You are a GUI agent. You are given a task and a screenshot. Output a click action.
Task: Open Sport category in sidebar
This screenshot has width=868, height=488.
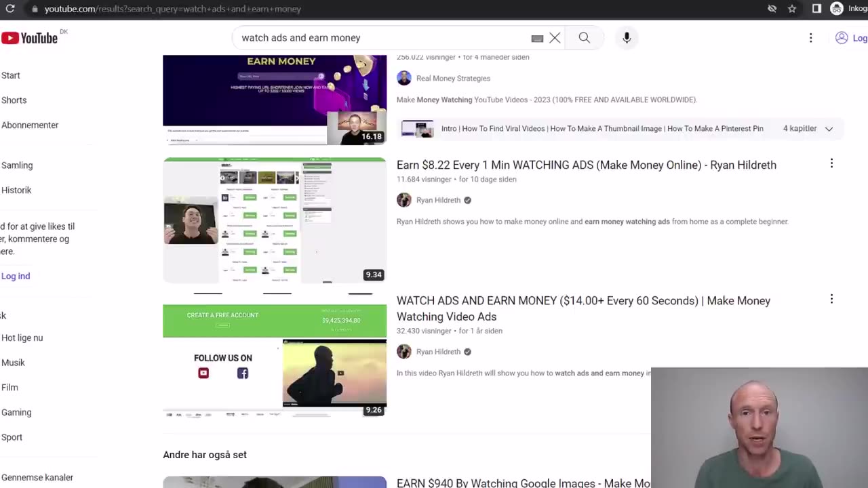12,437
